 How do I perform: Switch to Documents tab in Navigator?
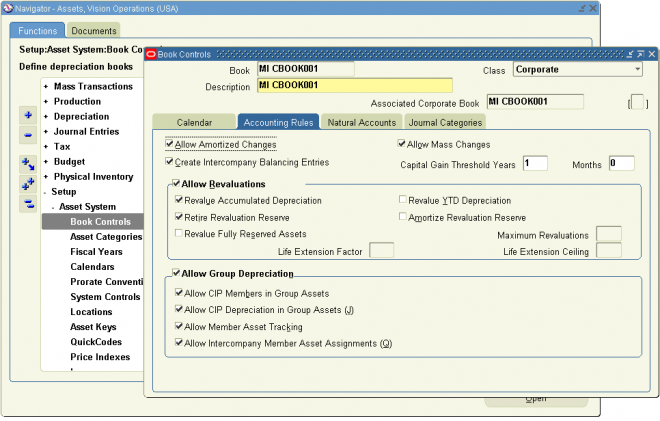click(x=93, y=30)
